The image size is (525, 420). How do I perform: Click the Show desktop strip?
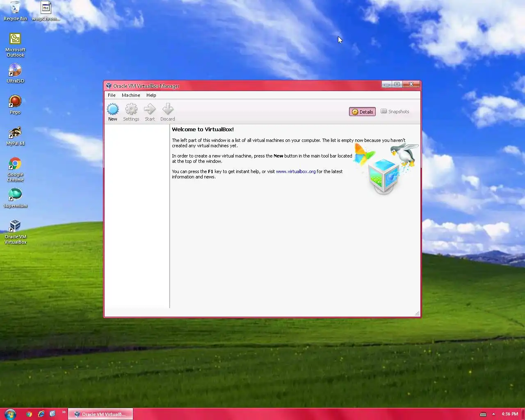523,414
